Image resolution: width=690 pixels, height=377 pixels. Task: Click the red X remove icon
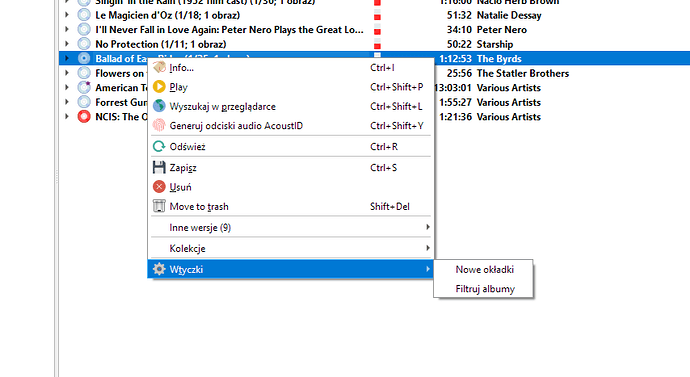tap(159, 187)
